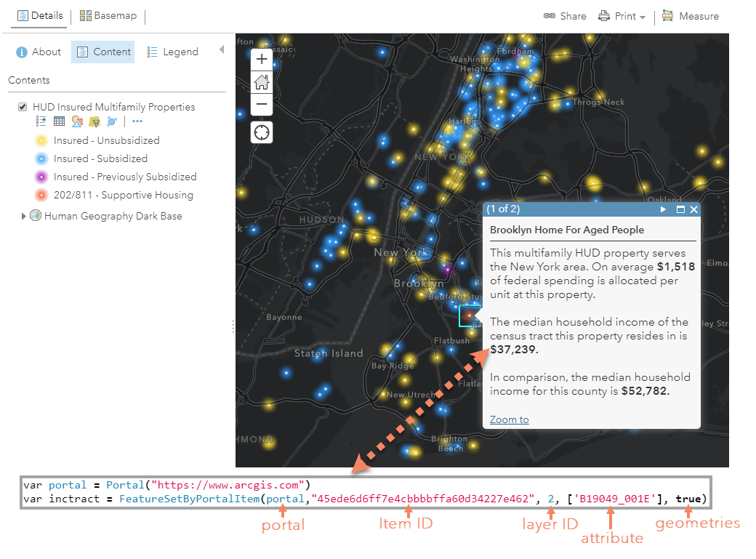Click the $52,782 value in popup
The width and height of the screenshot is (756, 559).
coord(645,391)
